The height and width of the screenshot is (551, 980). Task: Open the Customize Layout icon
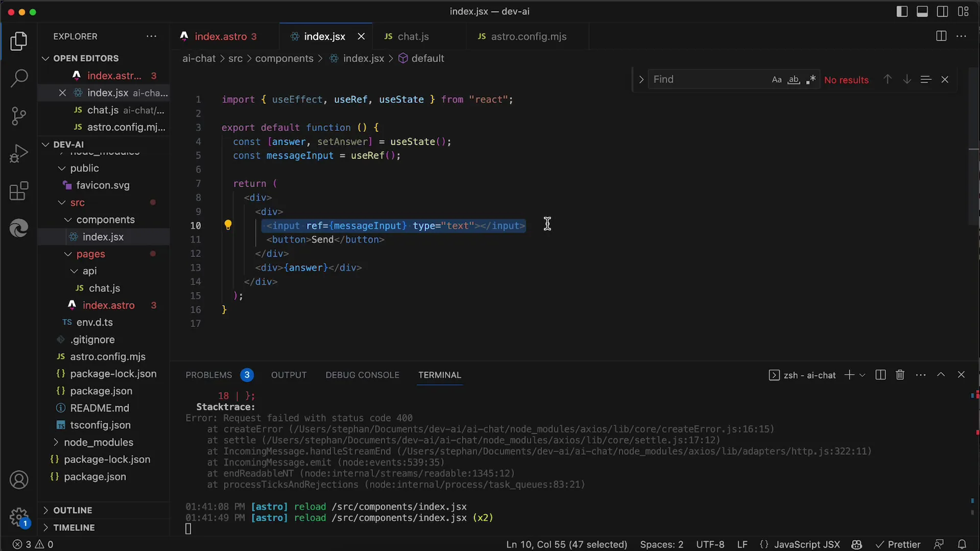click(963, 11)
